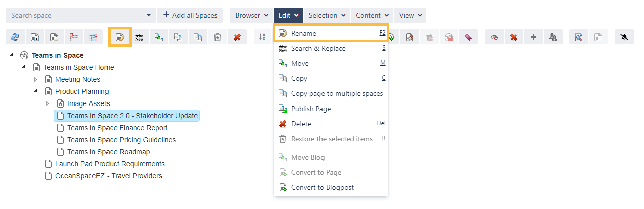The image size is (644, 209).
Task: Expand the Meeting Notes tree node
Action: tap(36, 79)
